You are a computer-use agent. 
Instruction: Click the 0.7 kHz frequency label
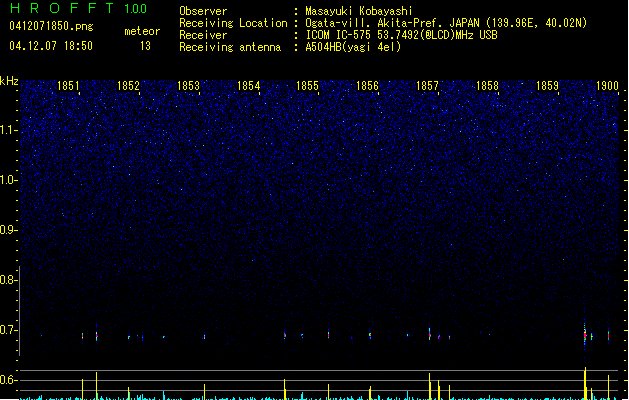(8, 330)
